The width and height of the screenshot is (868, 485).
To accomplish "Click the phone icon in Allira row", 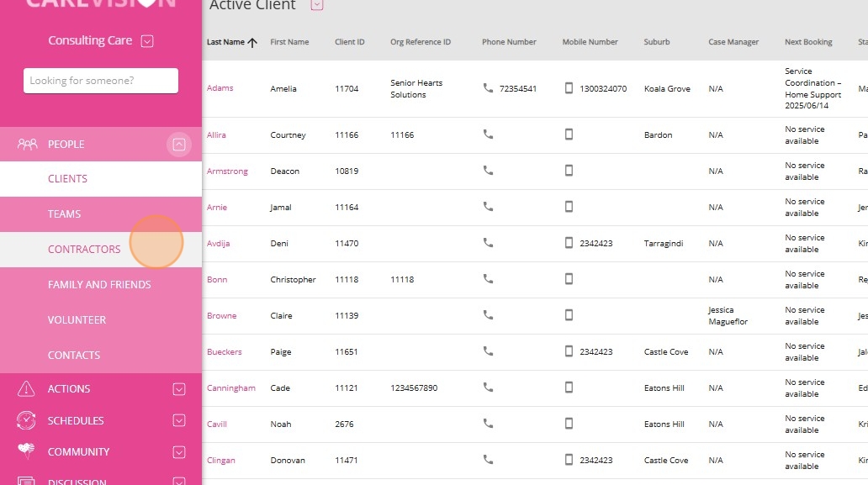I will pos(488,134).
